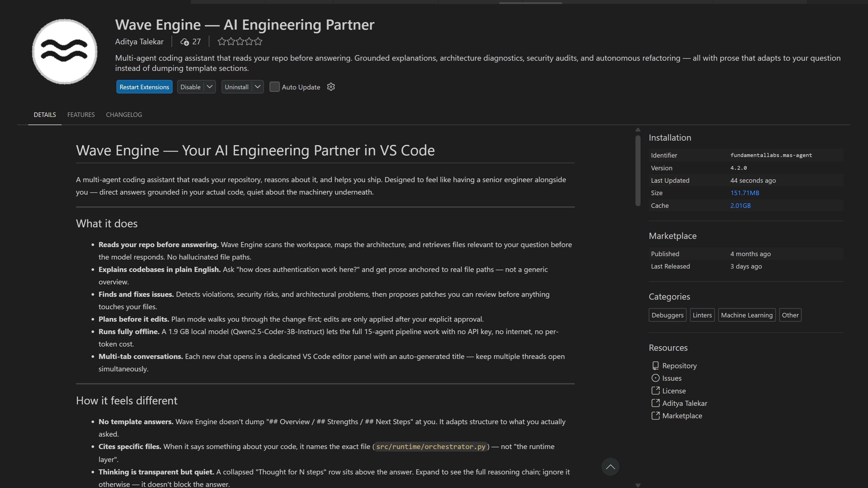This screenshot has height=488, width=868.
Task: Click the Categories section heading
Action: click(669, 297)
